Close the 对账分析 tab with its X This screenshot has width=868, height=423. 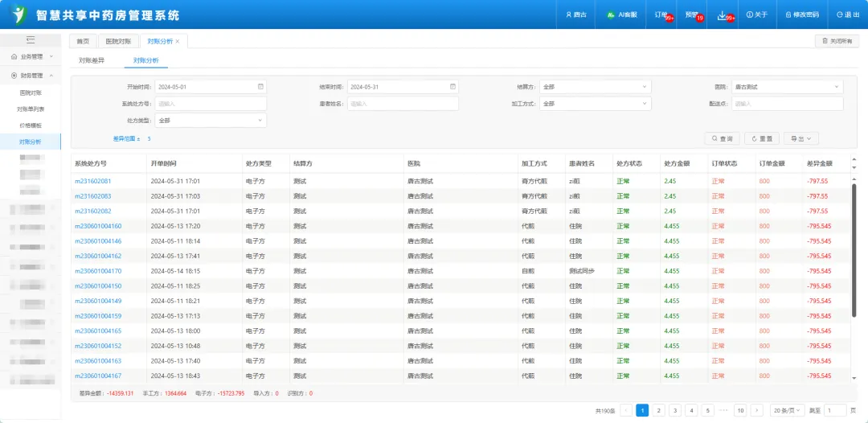click(x=178, y=41)
